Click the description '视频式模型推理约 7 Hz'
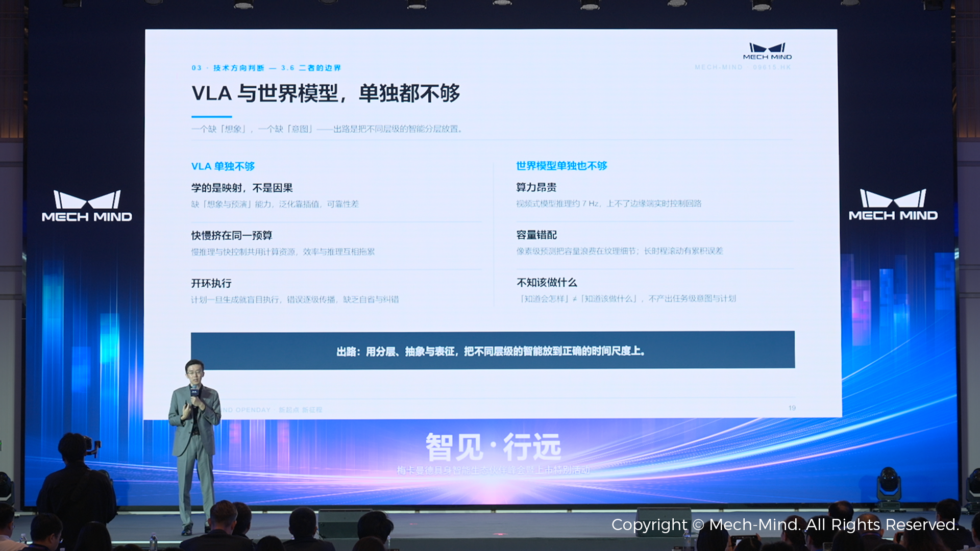Image resolution: width=980 pixels, height=551 pixels. 608,204
